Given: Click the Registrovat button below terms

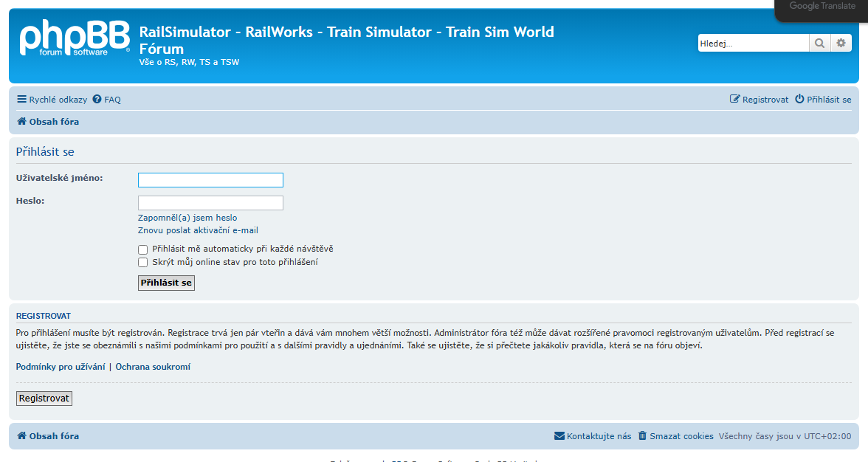Looking at the screenshot, I should 44,399.
